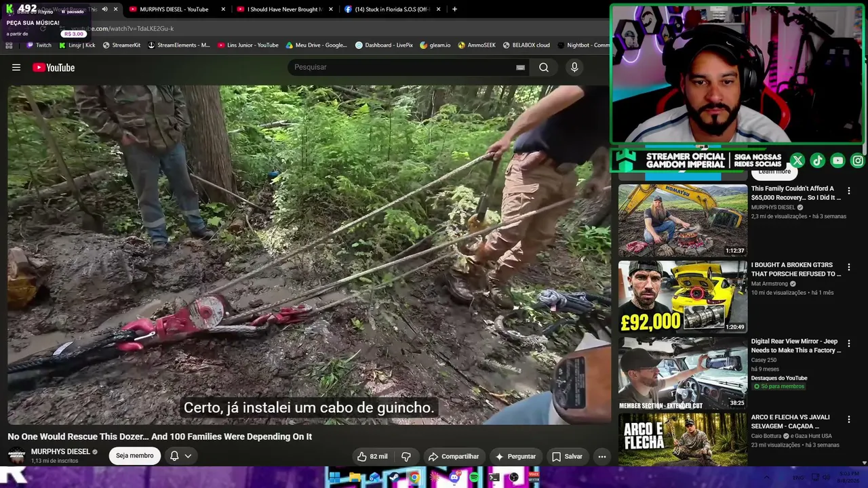Open options for 'ARCO E FLECHA VS JAVALI' video
This screenshot has width=868, height=488.
(x=848, y=420)
